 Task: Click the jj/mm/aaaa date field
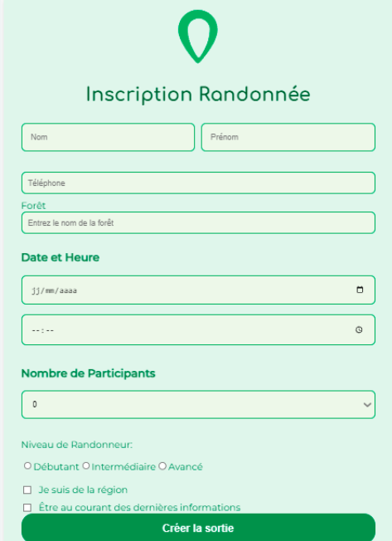(198, 290)
